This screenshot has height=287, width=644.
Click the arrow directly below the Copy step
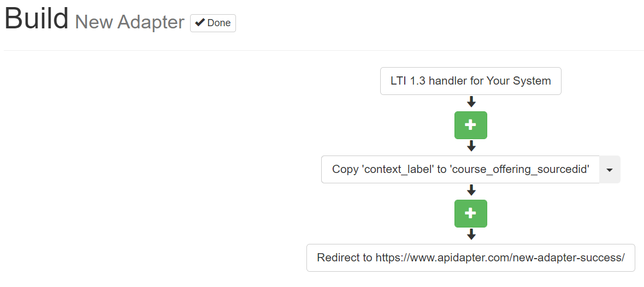pyautogui.click(x=471, y=190)
